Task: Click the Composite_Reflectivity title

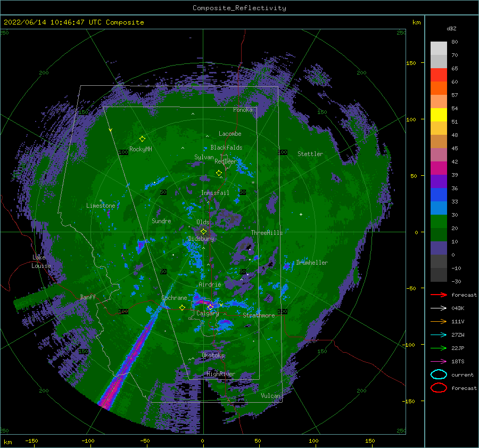Action: coord(240,8)
